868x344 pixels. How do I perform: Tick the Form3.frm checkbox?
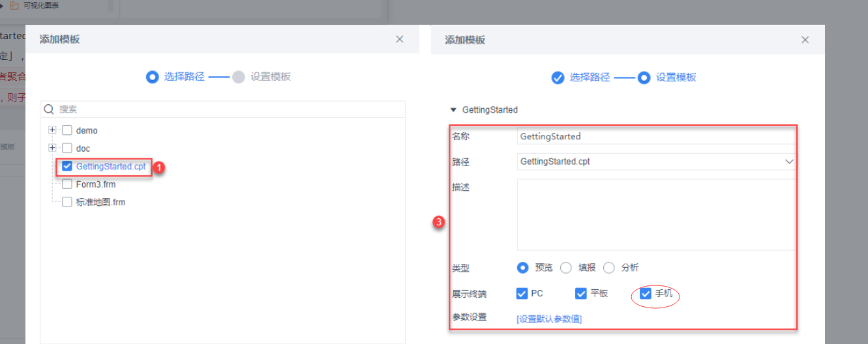coord(67,184)
